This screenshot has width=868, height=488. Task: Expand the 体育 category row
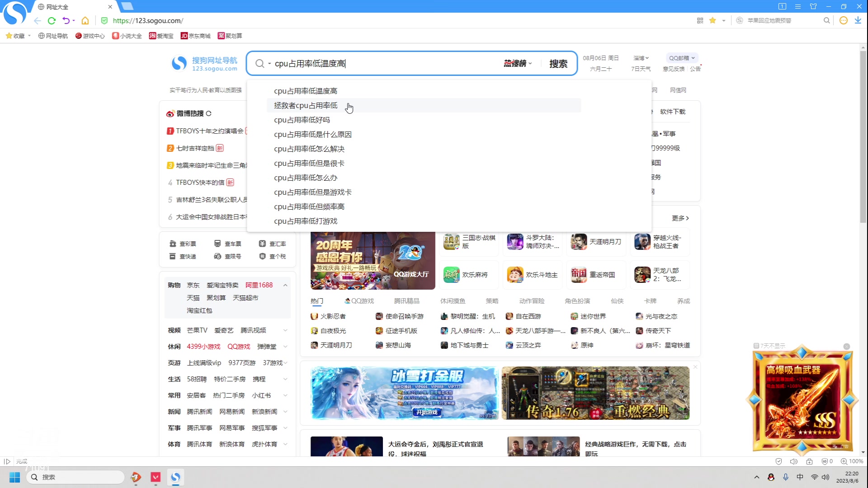coord(285,444)
